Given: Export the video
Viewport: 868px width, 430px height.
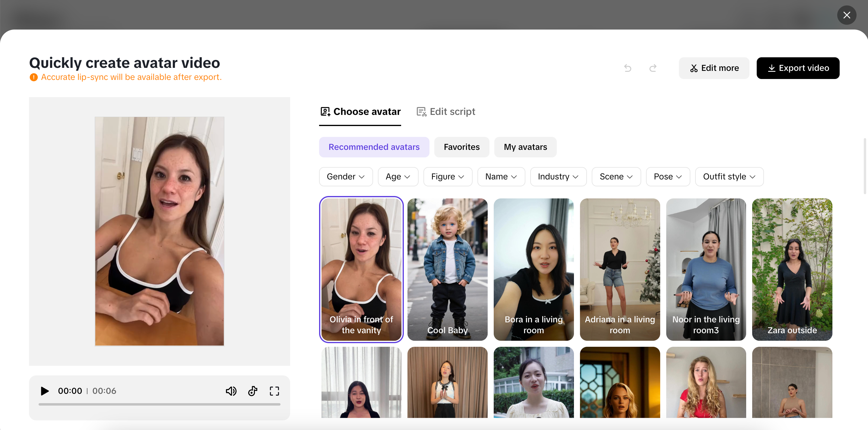Looking at the screenshot, I should point(797,68).
